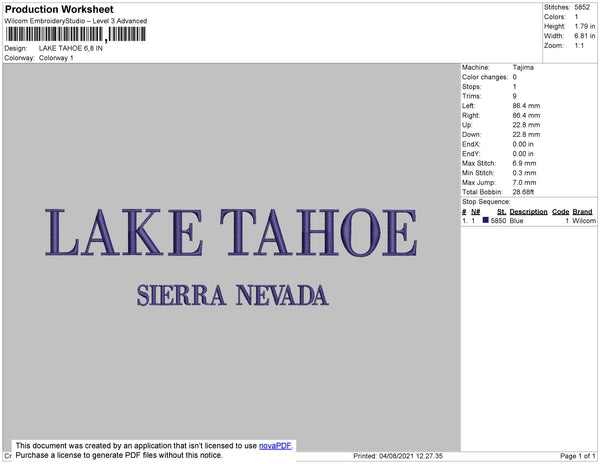Select the design name 'LAKE TAHOE 6,8 IN'
The image size is (600, 464).
coord(71,48)
